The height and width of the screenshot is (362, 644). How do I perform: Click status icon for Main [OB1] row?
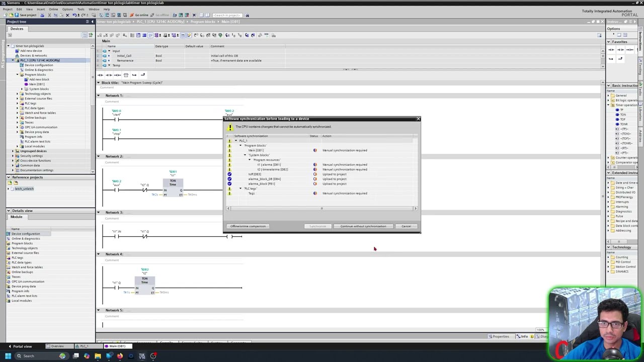click(x=315, y=150)
